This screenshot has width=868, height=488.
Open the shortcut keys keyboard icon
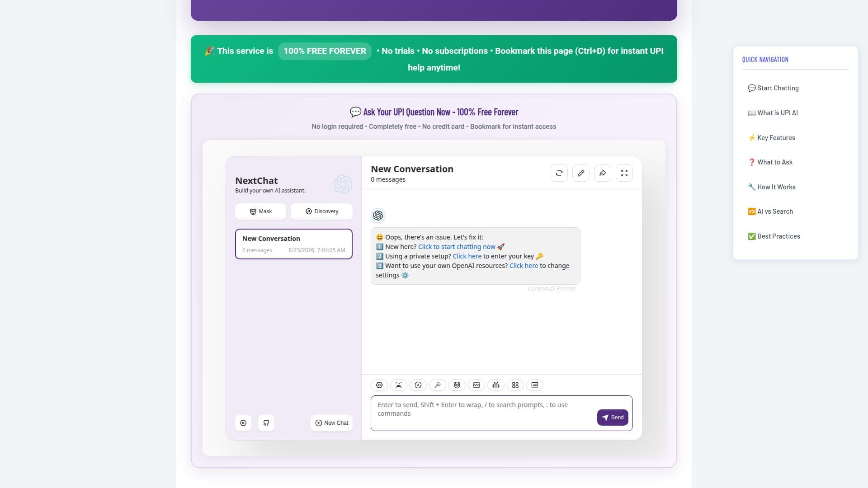[x=535, y=385]
